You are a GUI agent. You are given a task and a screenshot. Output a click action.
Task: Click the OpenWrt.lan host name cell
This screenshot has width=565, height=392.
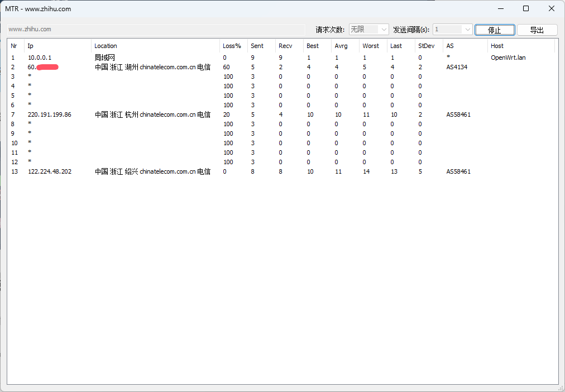point(508,58)
